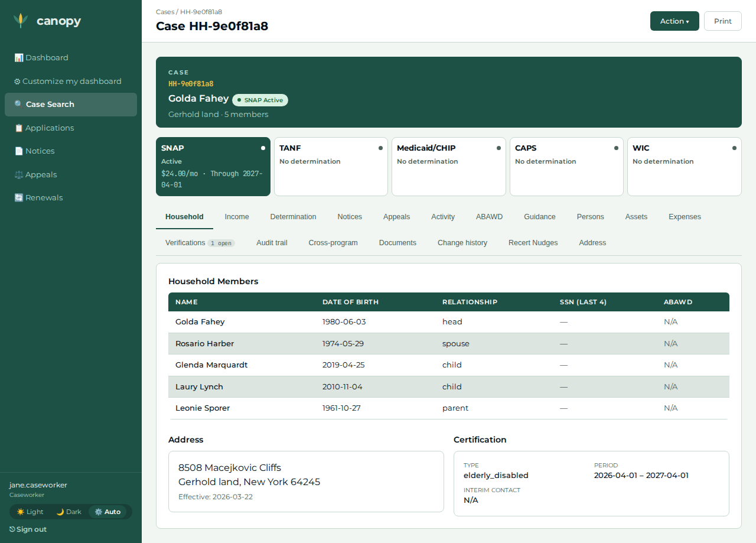Open the Guidance tab
756x543 pixels.
[x=540, y=217]
